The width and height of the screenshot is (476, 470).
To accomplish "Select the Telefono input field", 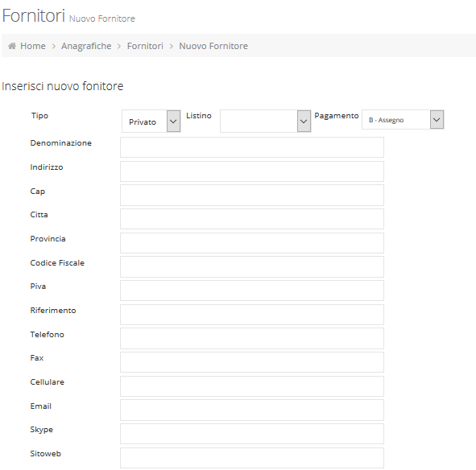I will pos(252,338).
